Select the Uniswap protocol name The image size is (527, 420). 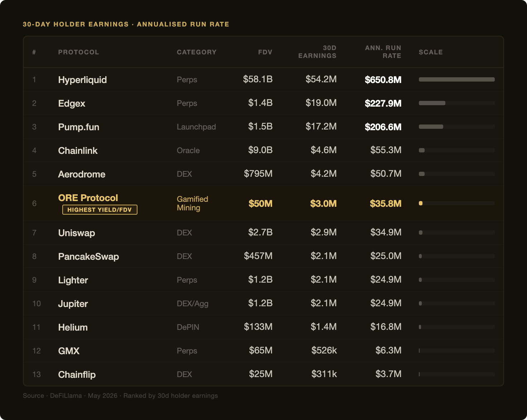(77, 233)
